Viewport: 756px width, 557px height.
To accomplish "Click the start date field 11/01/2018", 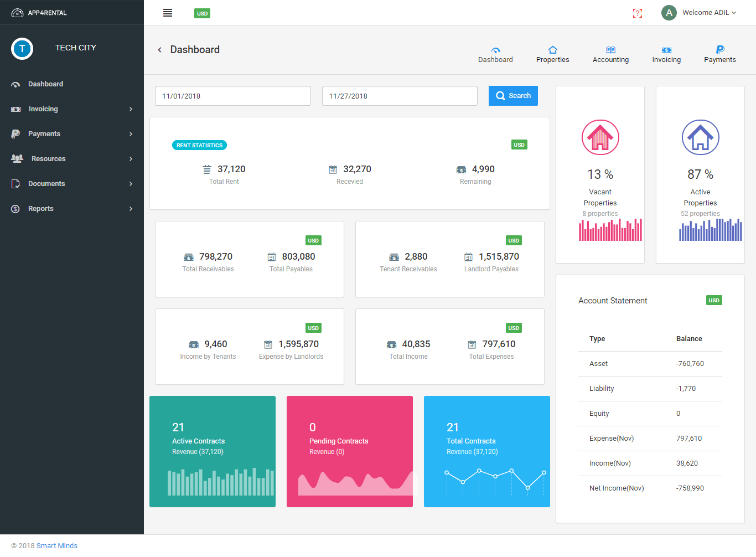I will 233,96.
